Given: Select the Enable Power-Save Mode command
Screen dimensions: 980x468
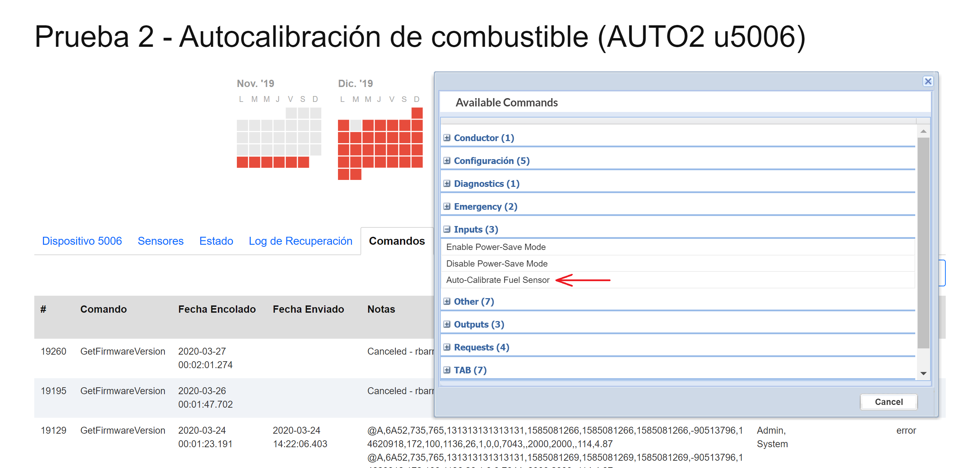Looking at the screenshot, I should (496, 247).
